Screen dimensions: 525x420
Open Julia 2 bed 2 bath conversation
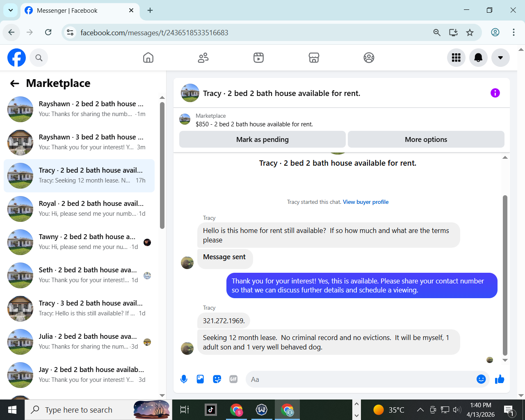coord(79,342)
